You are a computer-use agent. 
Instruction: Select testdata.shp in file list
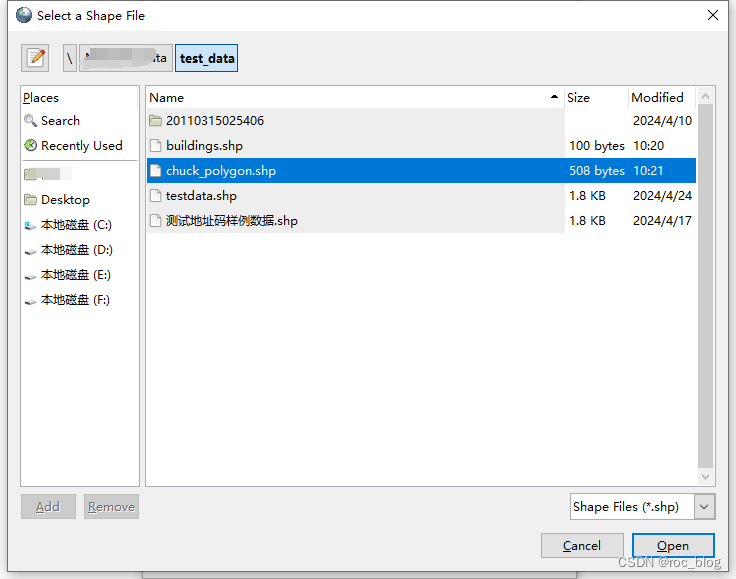coord(421,196)
